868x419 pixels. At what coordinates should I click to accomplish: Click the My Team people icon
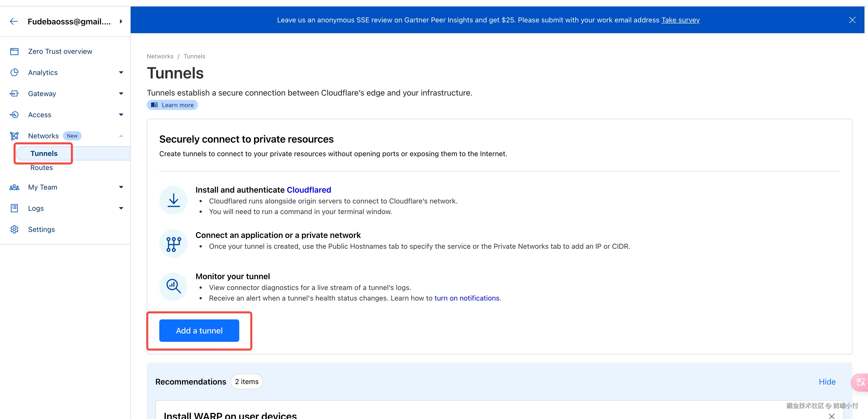(x=14, y=187)
